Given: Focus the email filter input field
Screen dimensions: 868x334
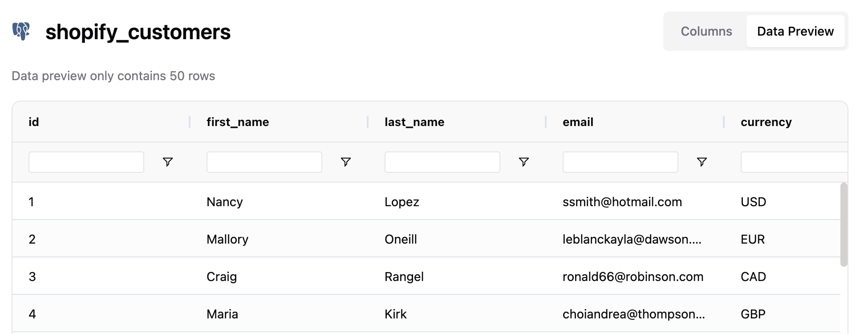Looking at the screenshot, I should [x=621, y=162].
